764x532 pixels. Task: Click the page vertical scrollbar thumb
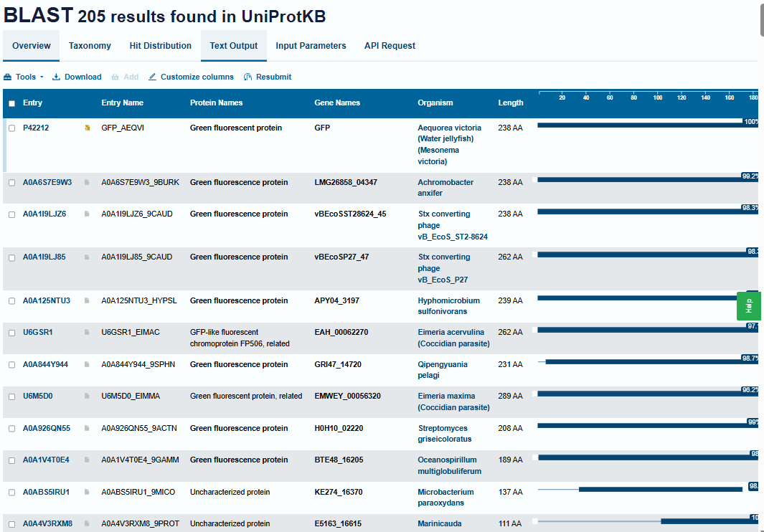coord(762,19)
